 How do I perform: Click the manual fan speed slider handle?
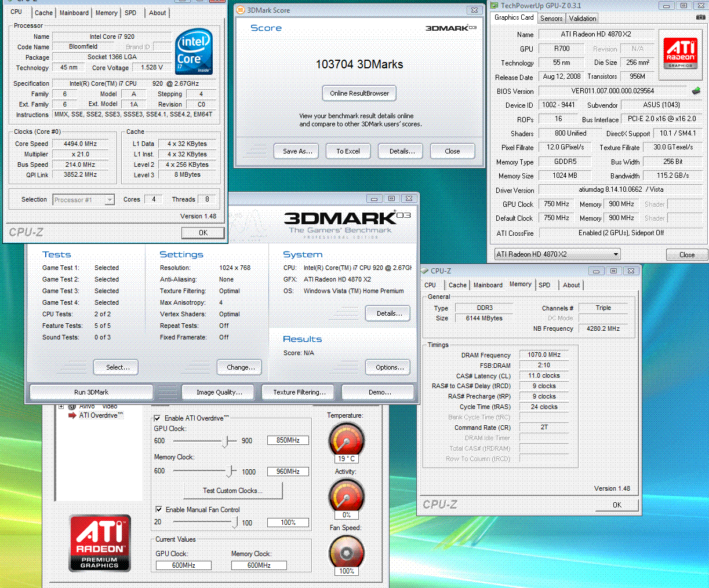point(235,523)
